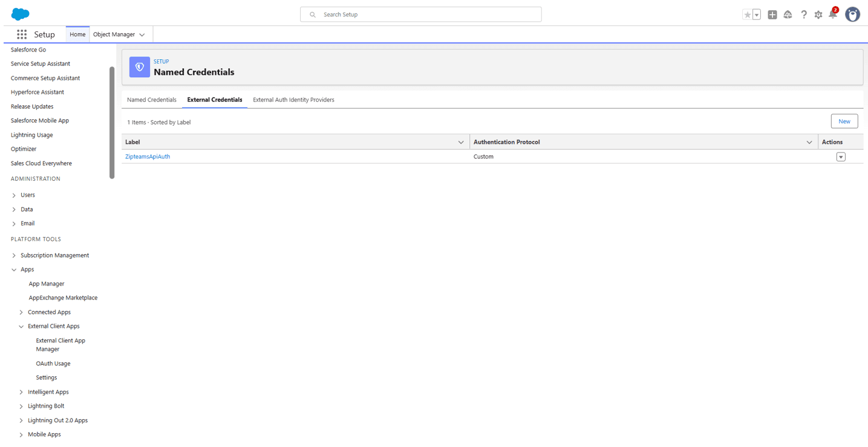This screenshot has width=868, height=447.
Task: Open the ZipteamsApiAuth credential link
Action: 148,157
